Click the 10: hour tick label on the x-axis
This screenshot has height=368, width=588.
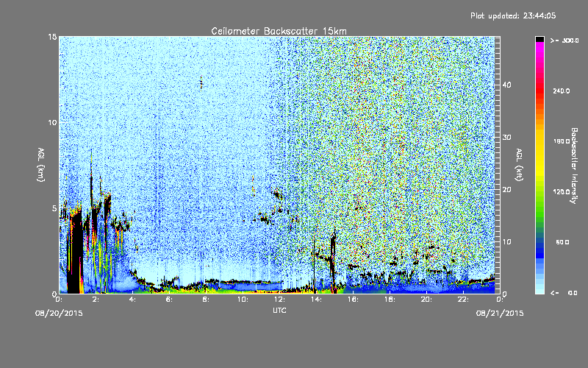pyautogui.click(x=243, y=300)
